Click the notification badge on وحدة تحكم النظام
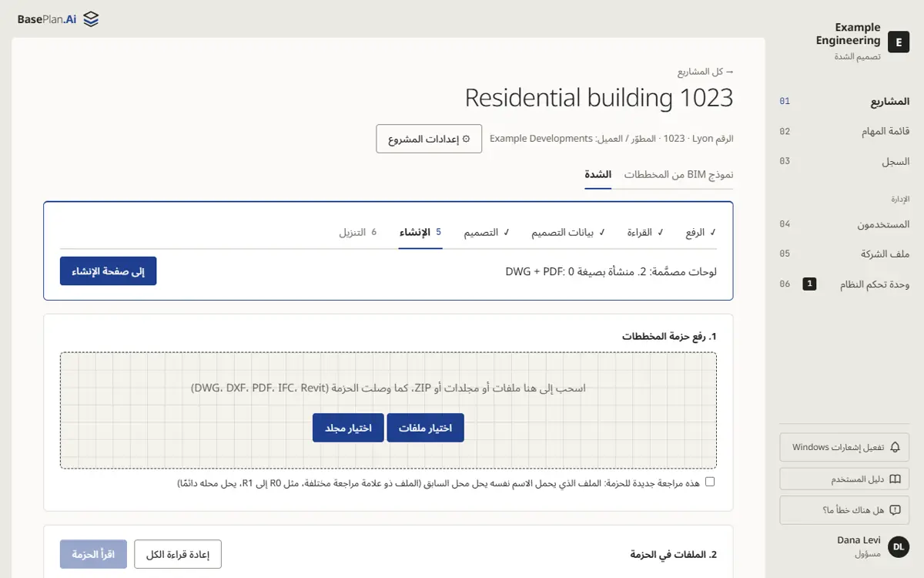This screenshot has width=924, height=578. click(x=809, y=284)
